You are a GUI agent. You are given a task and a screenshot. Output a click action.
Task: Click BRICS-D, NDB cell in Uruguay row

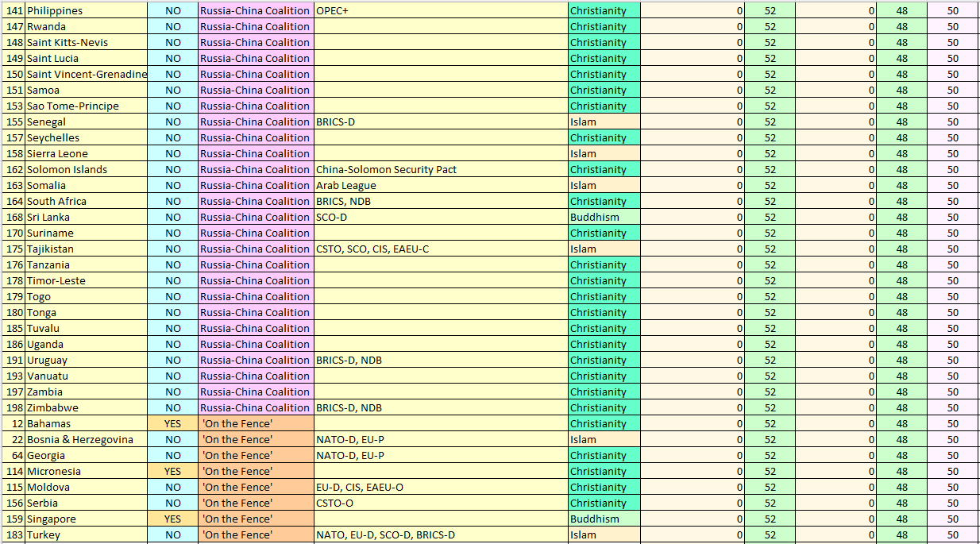pyautogui.click(x=441, y=361)
